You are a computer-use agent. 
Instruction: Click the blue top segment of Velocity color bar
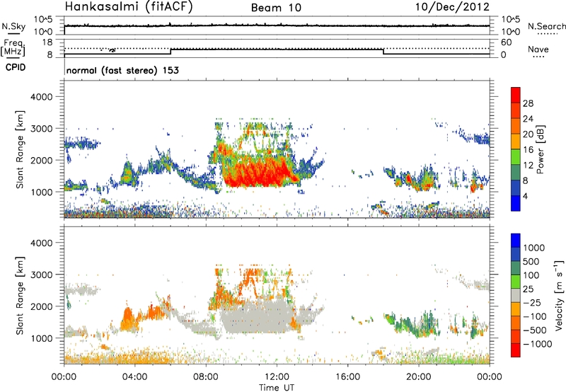pyautogui.click(x=516, y=241)
